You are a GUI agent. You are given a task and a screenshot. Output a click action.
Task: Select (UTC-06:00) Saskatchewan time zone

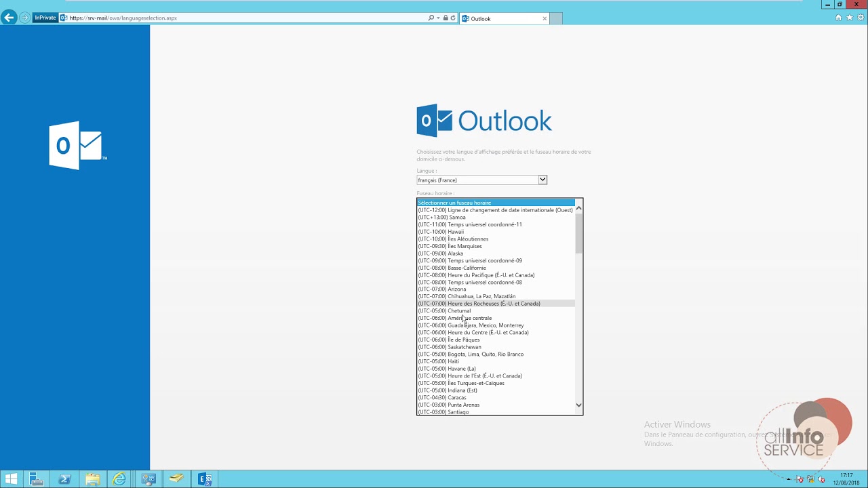(x=495, y=347)
